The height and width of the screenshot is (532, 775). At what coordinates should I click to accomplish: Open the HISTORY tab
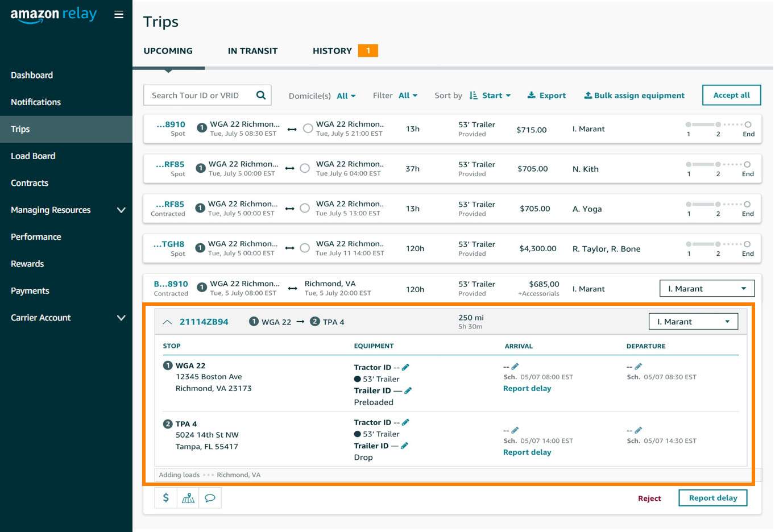pyautogui.click(x=332, y=51)
